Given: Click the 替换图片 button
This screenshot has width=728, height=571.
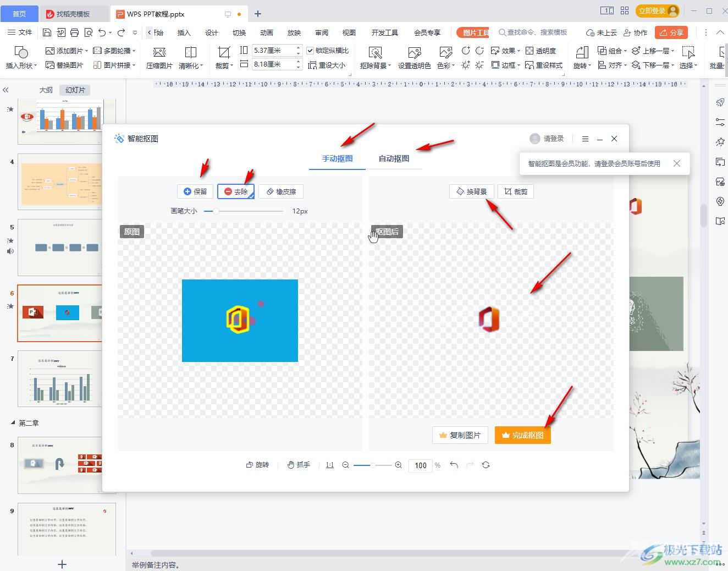Looking at the screenshot, I should [x=64, y=65].
